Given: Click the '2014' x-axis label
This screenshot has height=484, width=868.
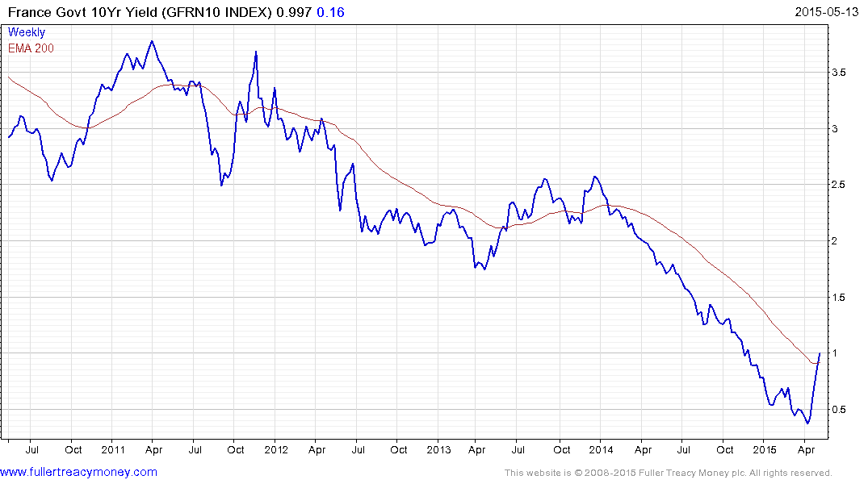Looking at the screenshot, I should pyautogui.click(x=602, y=449).
